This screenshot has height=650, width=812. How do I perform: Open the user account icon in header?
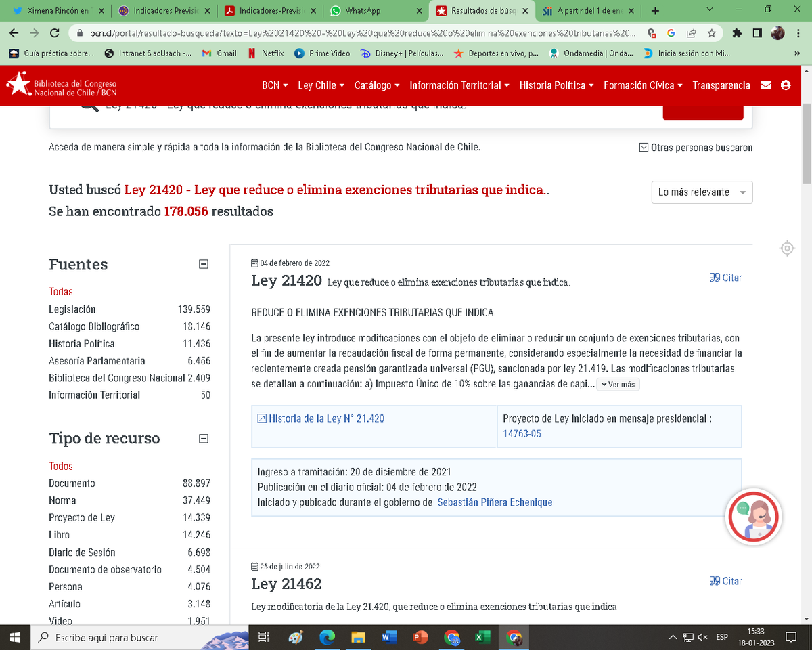click(x=786, y=85)
